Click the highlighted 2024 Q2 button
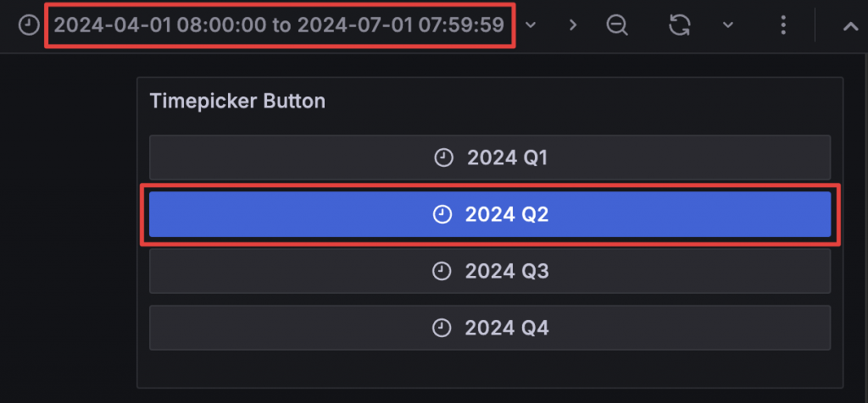 click(489, 214)
